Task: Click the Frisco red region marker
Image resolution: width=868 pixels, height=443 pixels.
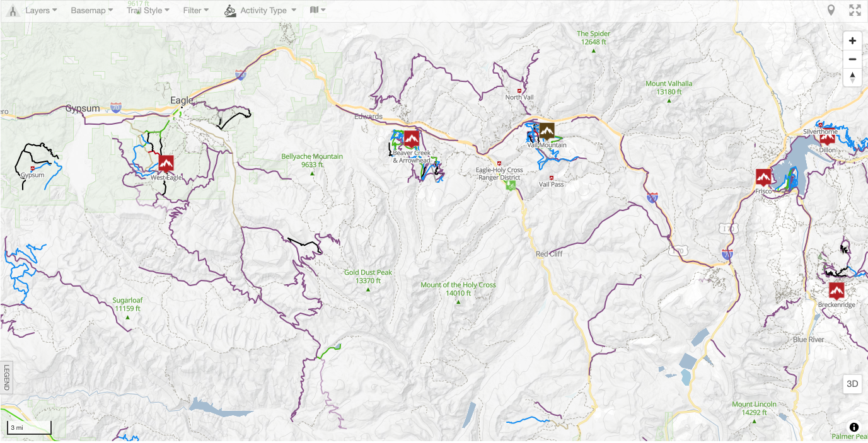Action: point(764,176)
